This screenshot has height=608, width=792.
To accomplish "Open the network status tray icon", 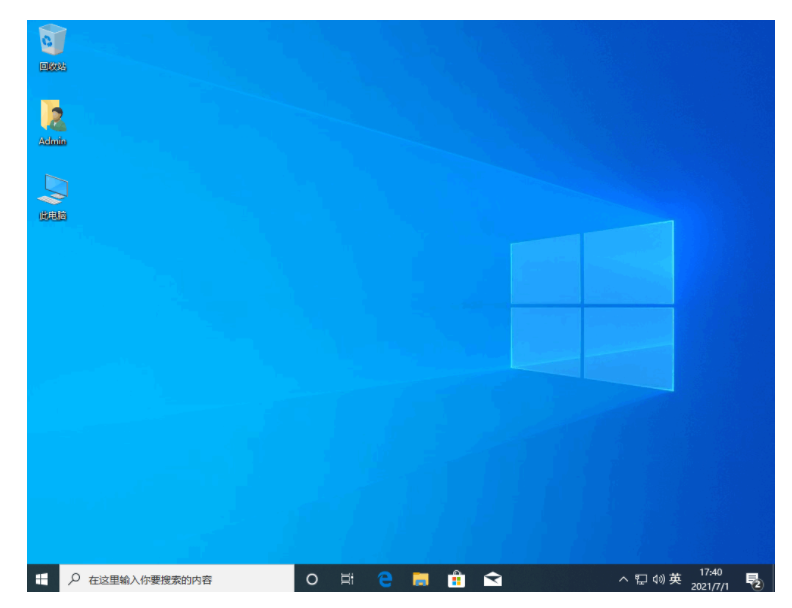I will pyautogui.click(x=641, y=579).
